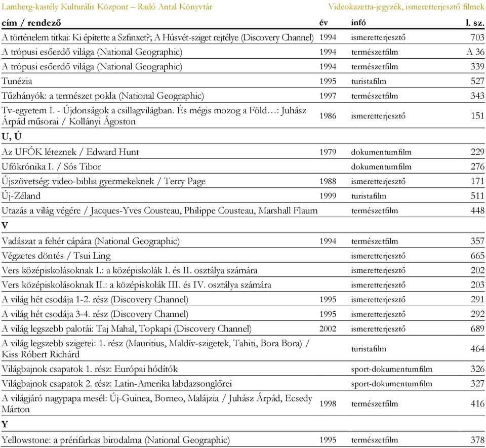486x448 pixels.
Task: Click 'Az UFÓK léteznek / Edward Hunt'
Action: [x=70, y=152]
